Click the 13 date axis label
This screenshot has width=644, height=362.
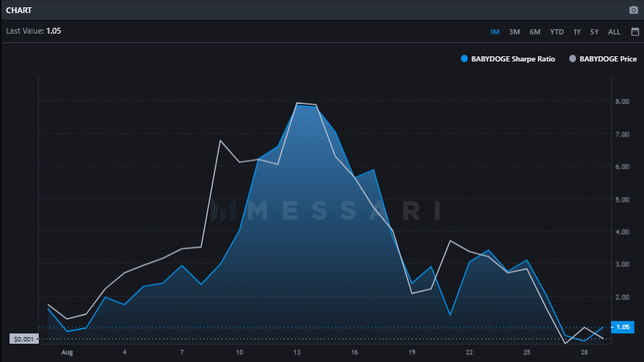coord(297,352)
